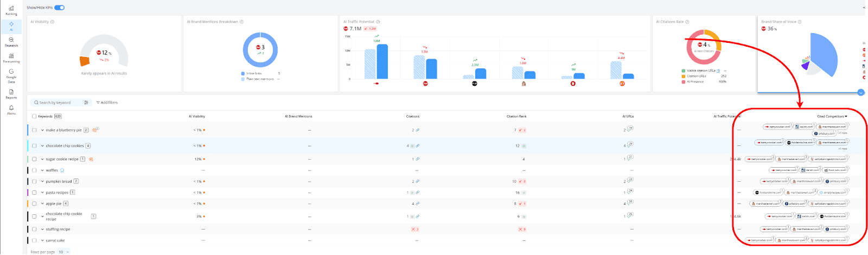The image size is (868, 255).
Task: Click AI Citations Rate help icon
Action: click(x=687, y=22)
